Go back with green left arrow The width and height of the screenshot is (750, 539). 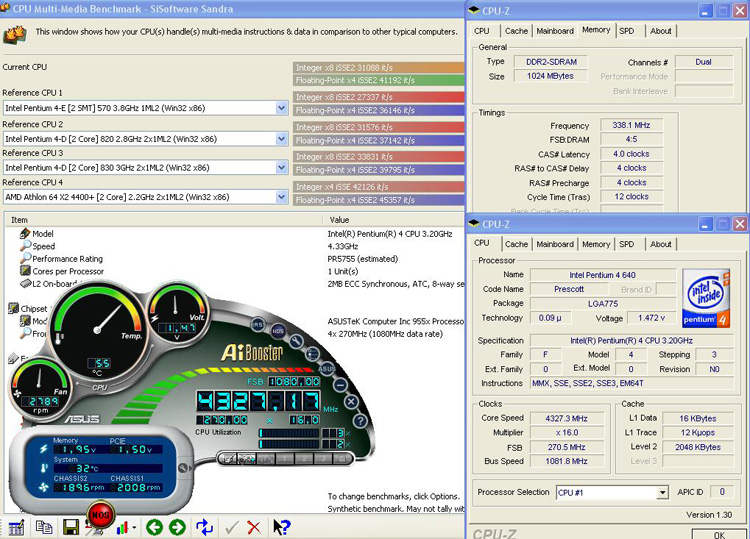tap(154, 528)
